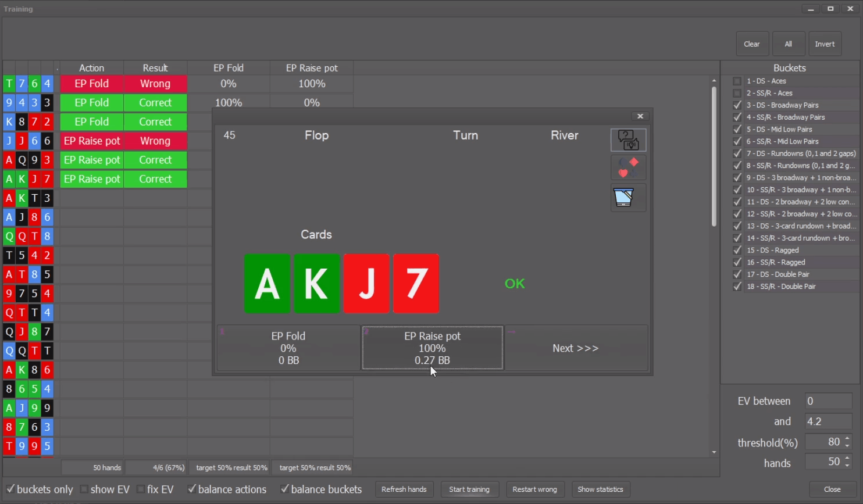This screenshot has height=504, width=863.
Task: Click the EP Fold column header
Action: 229,68
